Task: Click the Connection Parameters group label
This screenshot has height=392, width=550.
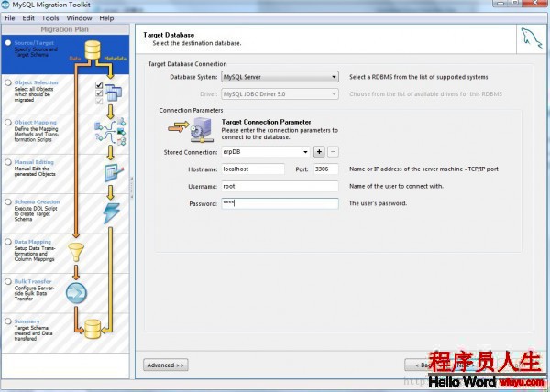Action: pos(191,110)
